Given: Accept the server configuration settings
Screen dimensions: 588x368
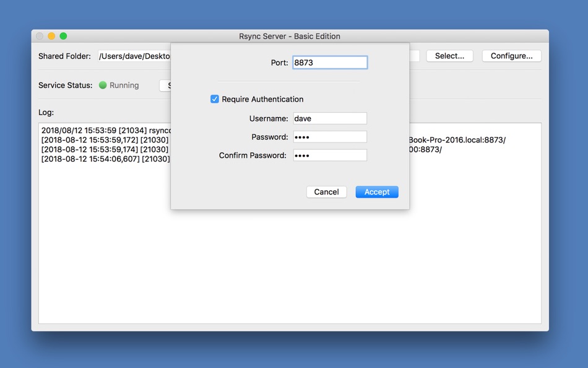Looking at the screenshot, I should click(377, 192).
